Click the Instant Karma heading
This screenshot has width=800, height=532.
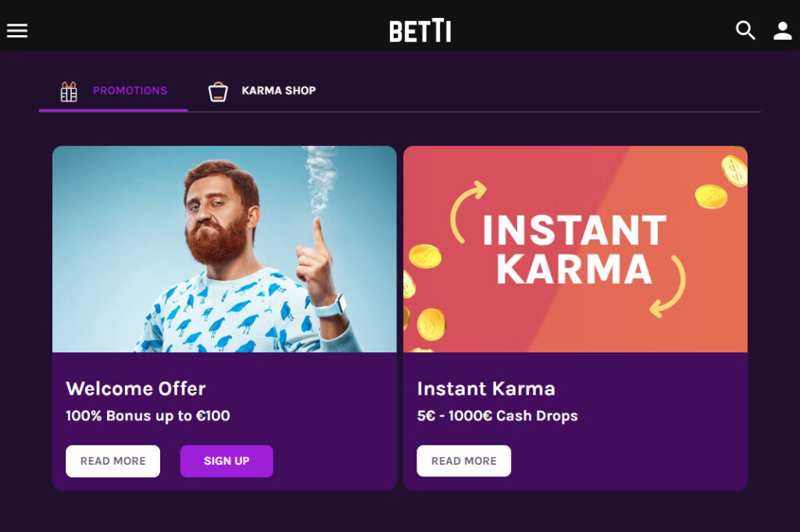click(487, 388)
